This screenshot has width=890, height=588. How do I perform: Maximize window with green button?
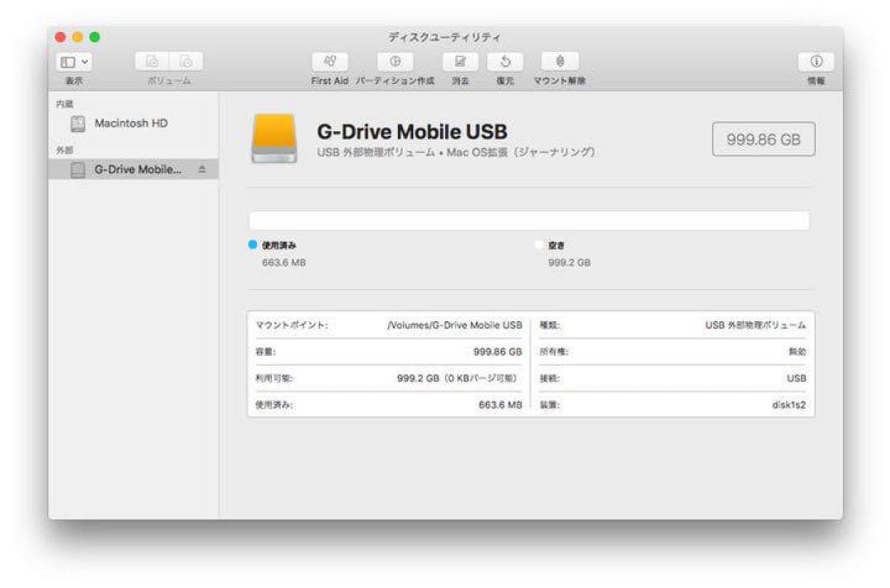click(x=95, y=37)
